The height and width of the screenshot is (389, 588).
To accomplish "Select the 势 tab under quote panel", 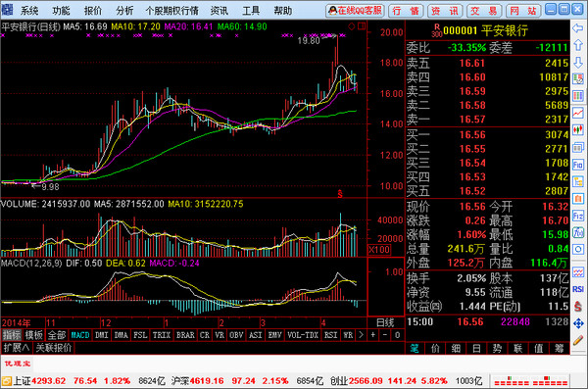I will pyautogui.click(x=497, y=349).
